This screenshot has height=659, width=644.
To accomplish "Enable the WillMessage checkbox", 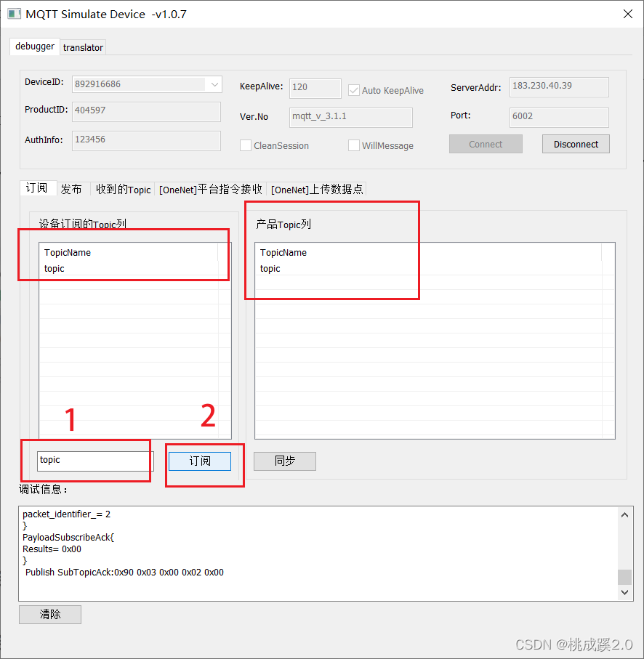I will [353, 145].
